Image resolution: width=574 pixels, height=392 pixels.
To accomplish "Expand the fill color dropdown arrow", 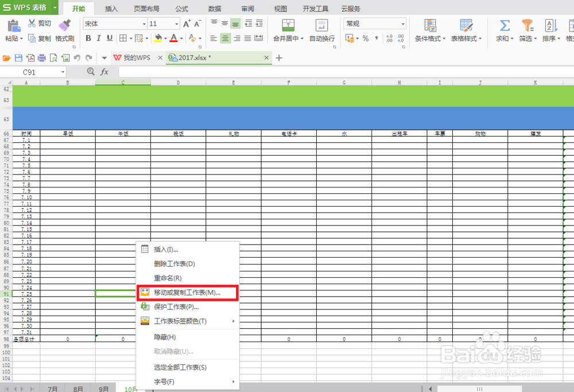I will click(165, 38).
